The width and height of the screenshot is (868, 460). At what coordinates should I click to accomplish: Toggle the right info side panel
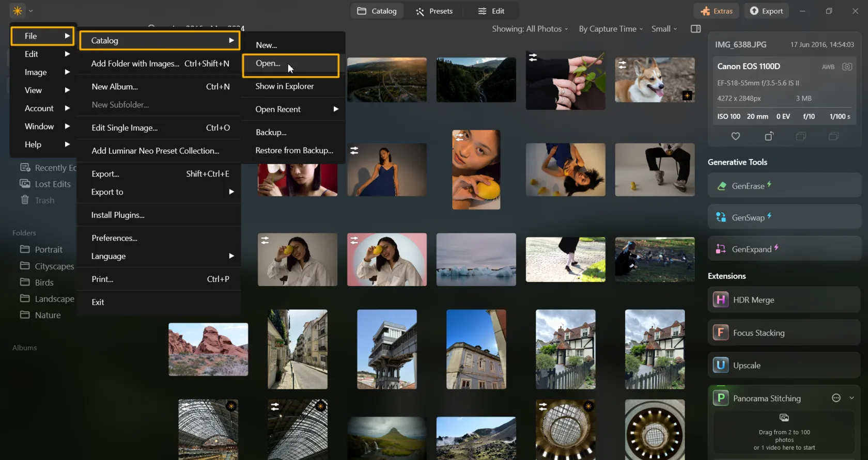(x=695, y=29)
